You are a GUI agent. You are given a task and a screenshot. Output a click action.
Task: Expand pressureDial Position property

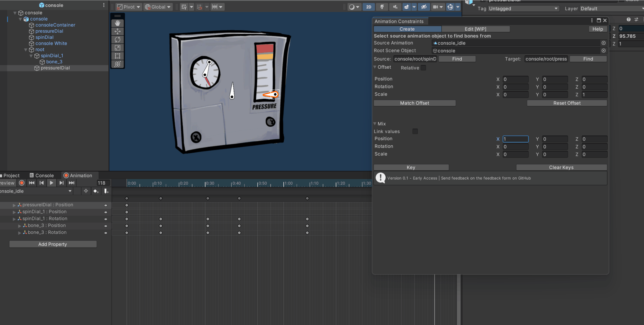14,205
